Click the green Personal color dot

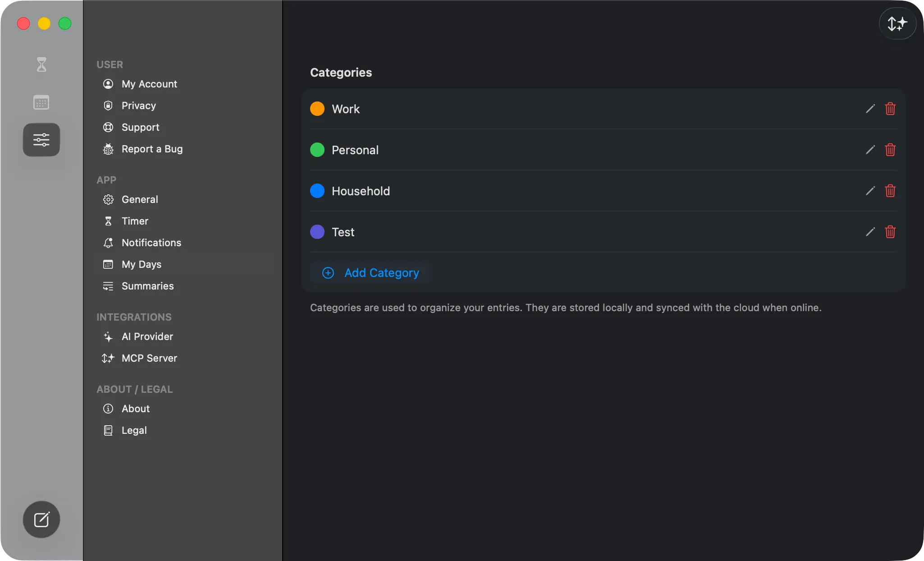317,150
